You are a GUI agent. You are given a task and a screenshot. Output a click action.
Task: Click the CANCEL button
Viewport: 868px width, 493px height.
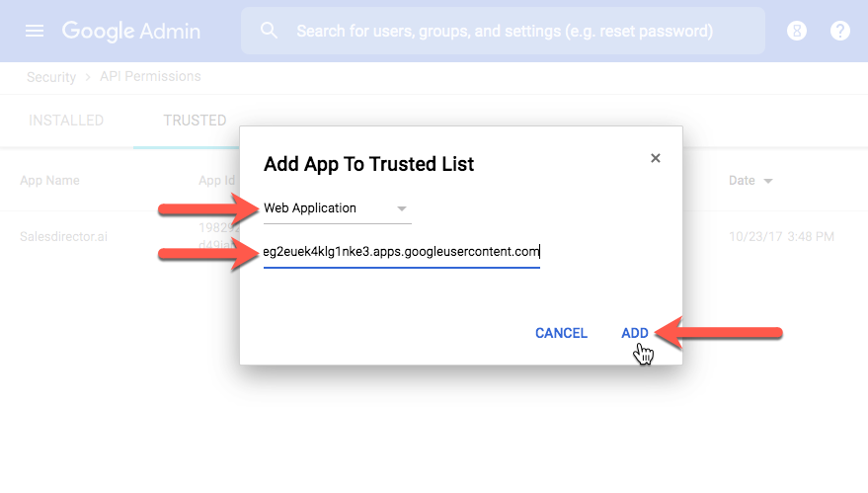561,333
